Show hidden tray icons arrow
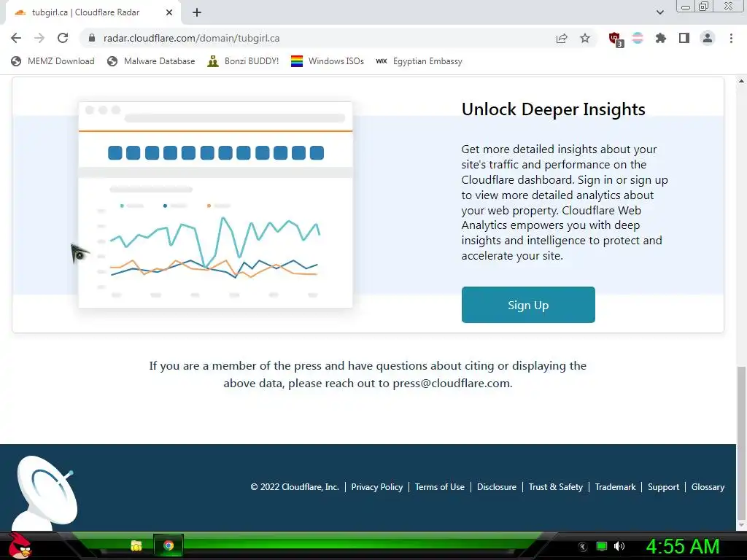747x560 pixels. point(583,547)
